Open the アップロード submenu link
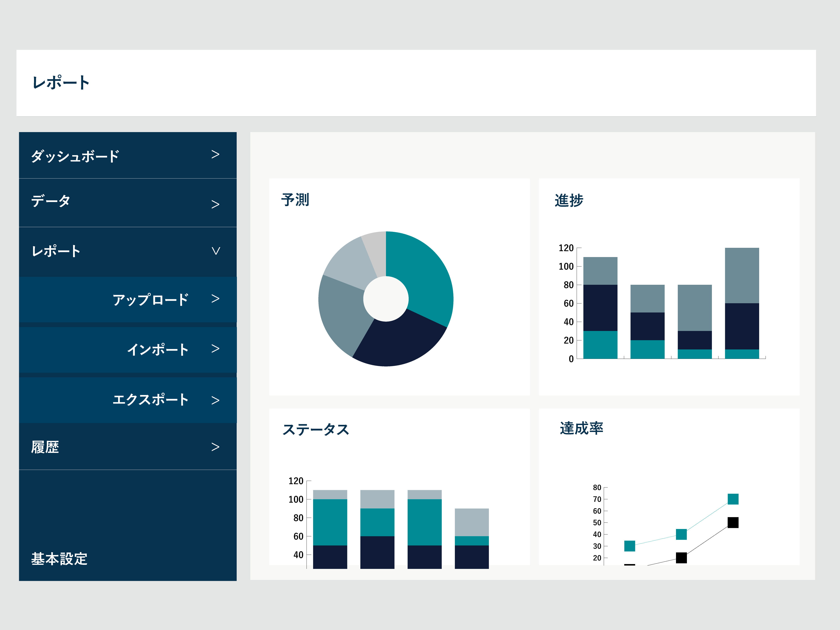Viewport: 840px width, 630px height. [x=150, y=300]
